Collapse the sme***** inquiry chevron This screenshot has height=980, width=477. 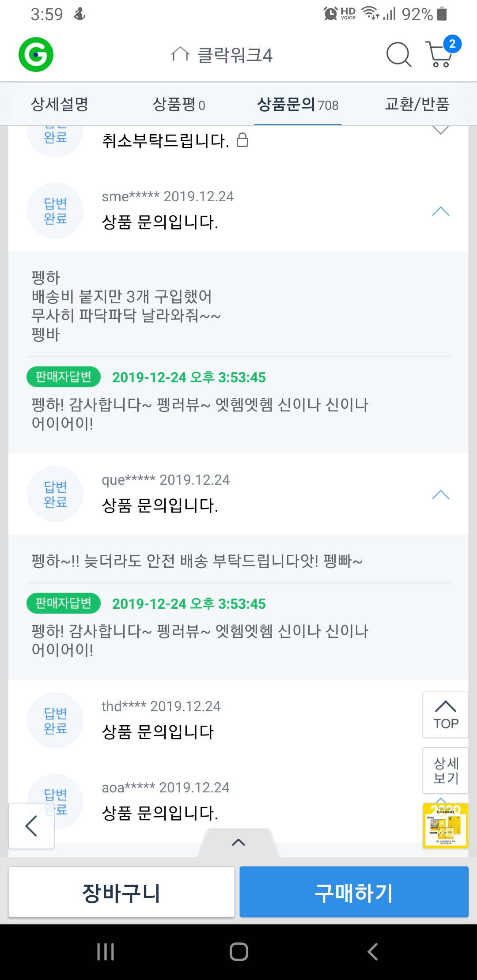coord(440,212)
